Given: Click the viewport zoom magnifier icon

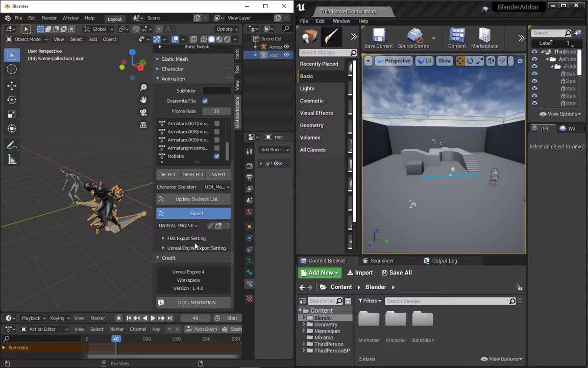Looking at the screenshot, I should coord(143,87).
